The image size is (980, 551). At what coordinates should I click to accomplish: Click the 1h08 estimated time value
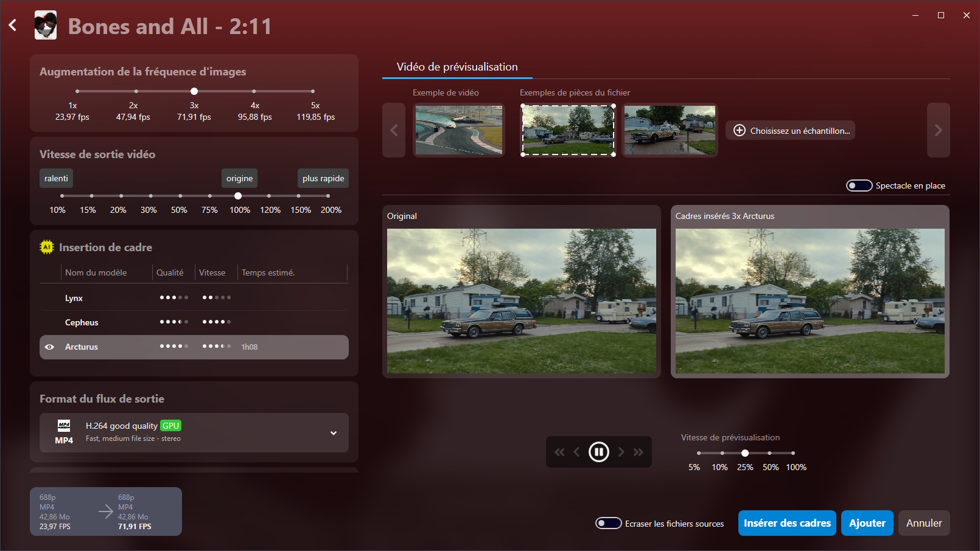click(250, 347)
